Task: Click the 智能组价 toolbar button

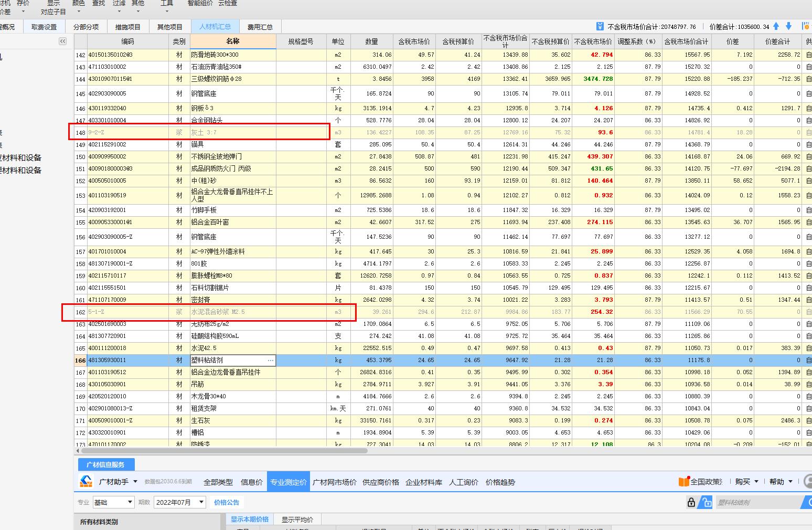Action: click(x=200, y=3)
